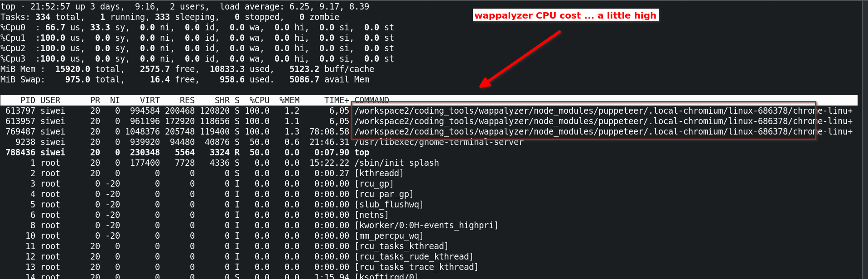Click the [kworker/0:0H-events_highpri] entry

coord(426,226)
